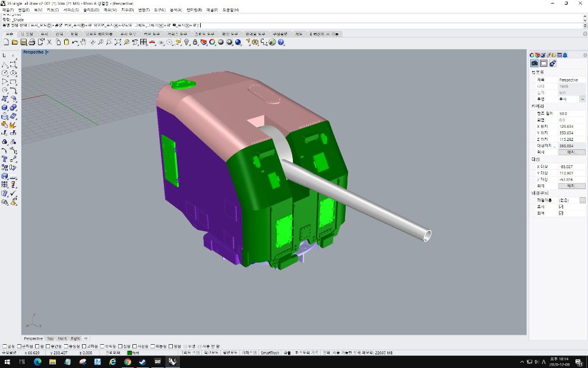Click the Save file icon in toolbar
This screenshot has width=588, height=368.
pos(23,43)
